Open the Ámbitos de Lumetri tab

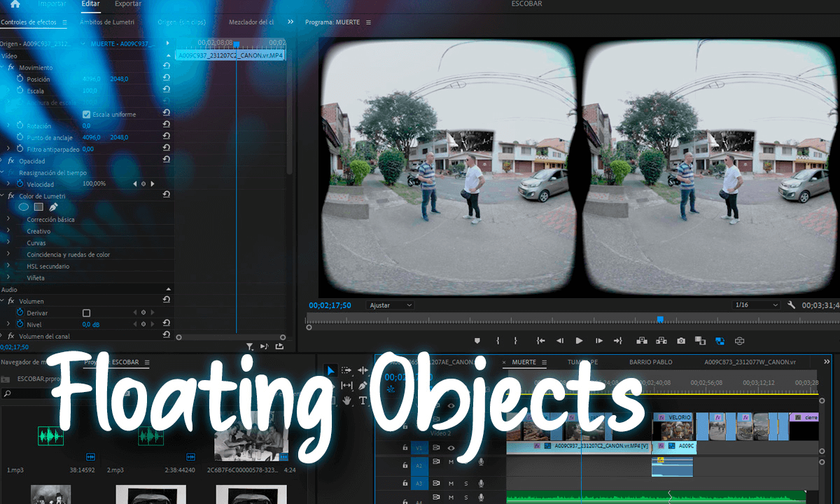(106, 22)
